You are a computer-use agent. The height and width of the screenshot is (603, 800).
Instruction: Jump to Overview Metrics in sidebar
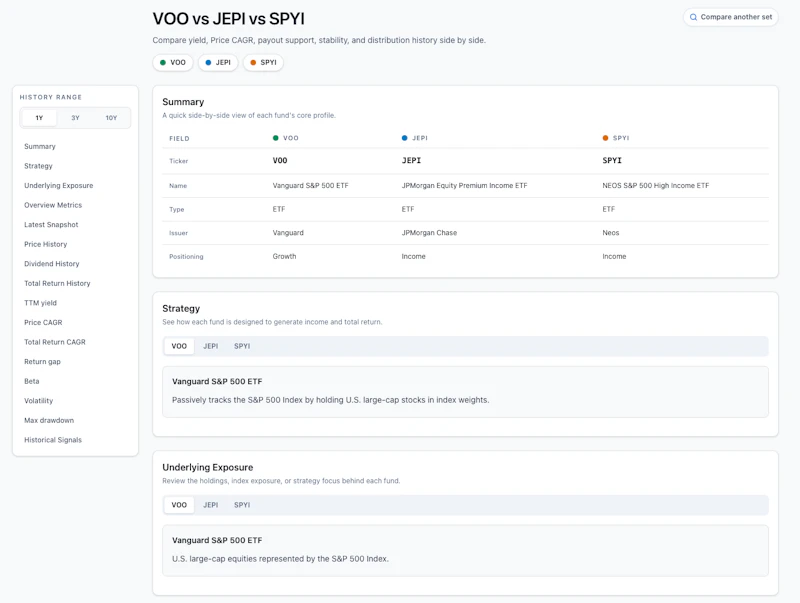53,205
